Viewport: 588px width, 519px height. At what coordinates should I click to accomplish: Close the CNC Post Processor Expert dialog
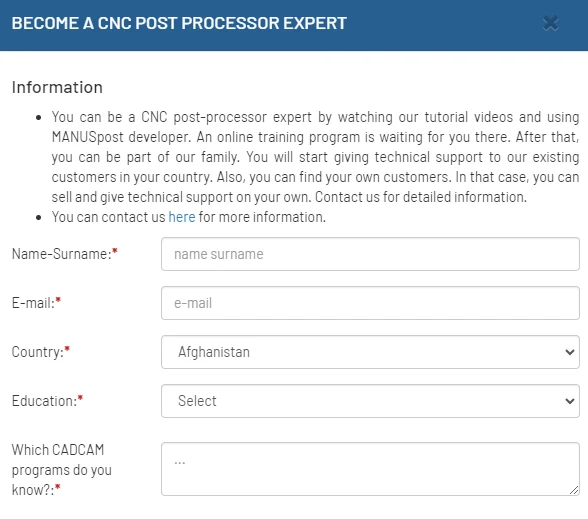pos(550,23)
